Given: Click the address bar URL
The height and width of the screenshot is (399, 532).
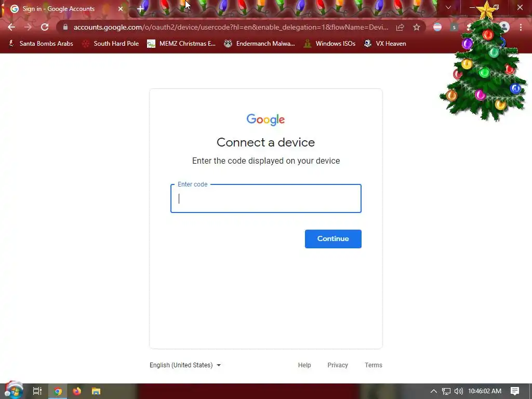Looking at the screenshot, I should tap(231, 27).
